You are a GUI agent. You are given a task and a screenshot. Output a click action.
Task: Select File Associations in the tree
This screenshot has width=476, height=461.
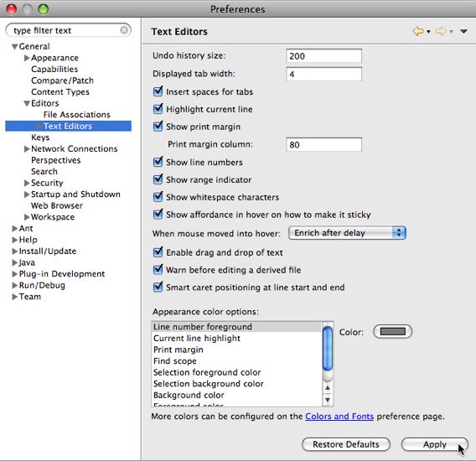tap(77, 115)
